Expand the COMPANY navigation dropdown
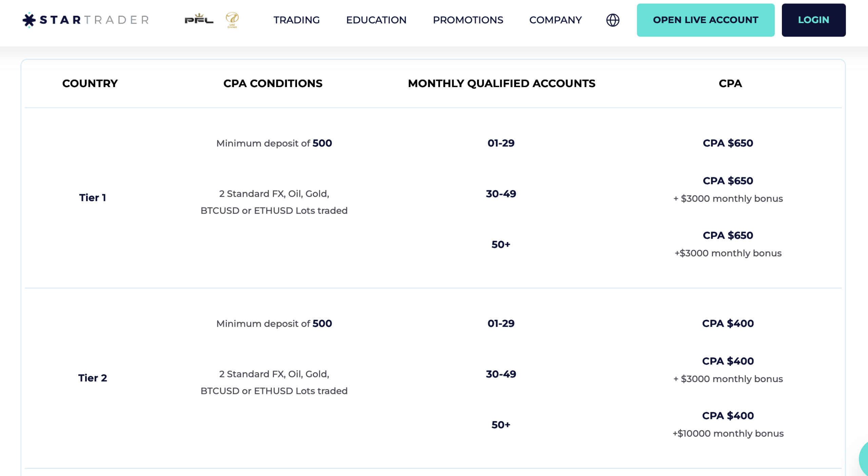Viewport: 868px width, 476px height. point(555,20)
